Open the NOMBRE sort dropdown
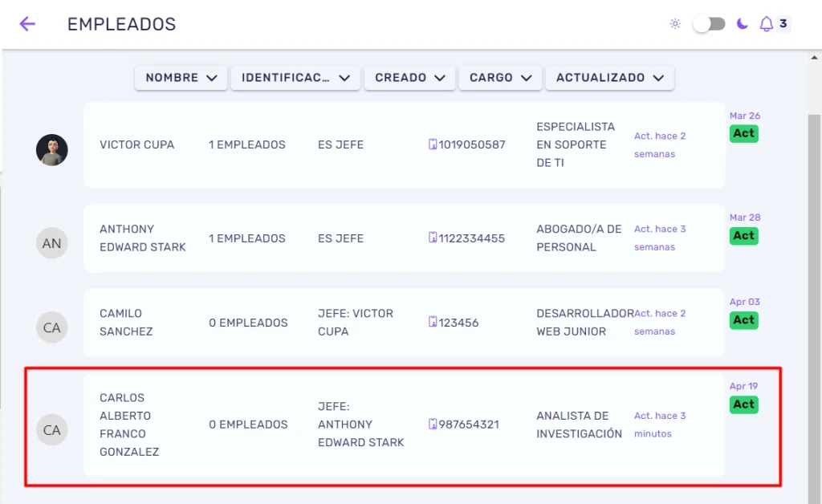Image resolution: width=822 pixels, height=504 pixels. 181,78
